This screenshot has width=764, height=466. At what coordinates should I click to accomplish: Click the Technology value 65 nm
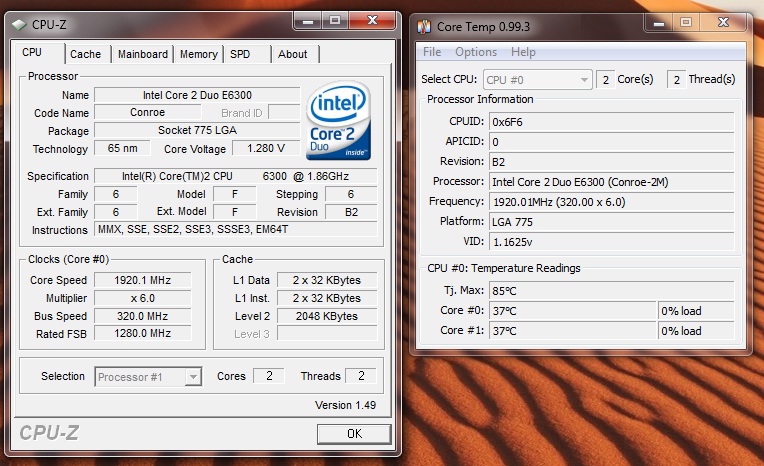tap(122, 148)
